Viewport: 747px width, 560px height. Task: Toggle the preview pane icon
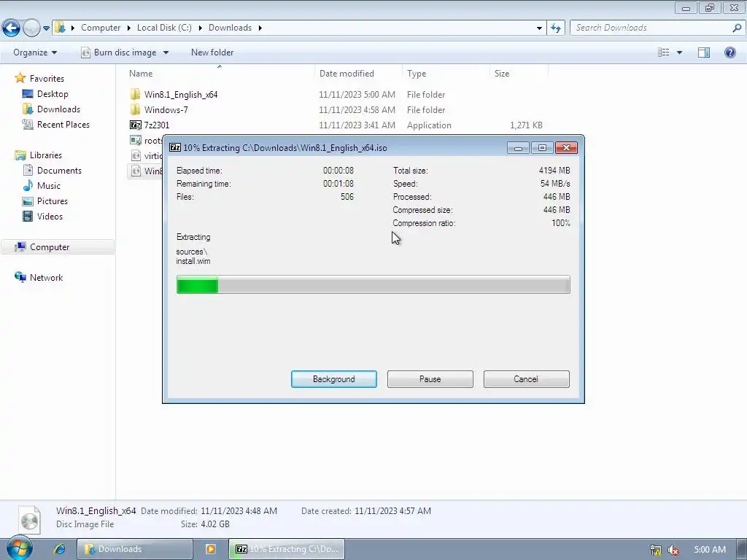click(704, 52)
